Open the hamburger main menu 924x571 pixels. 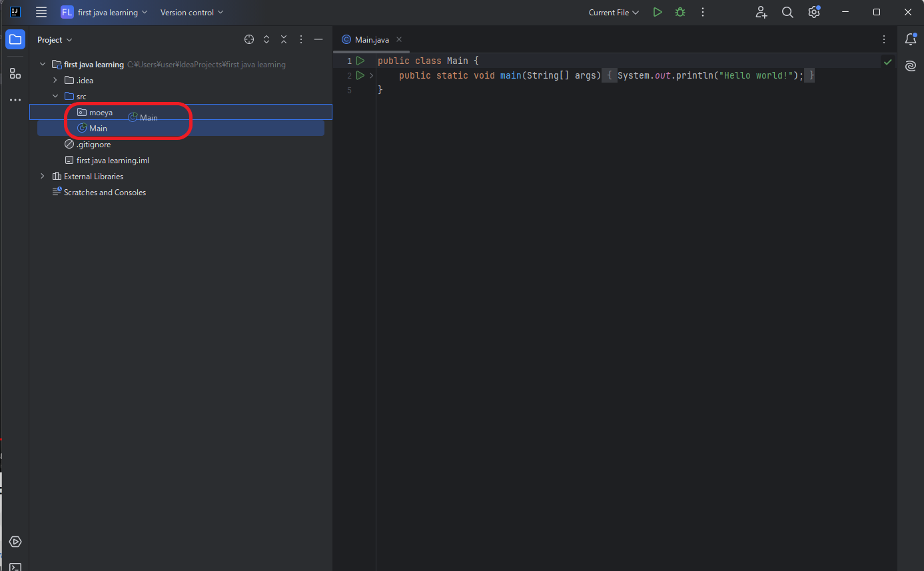tap(41, 12)
